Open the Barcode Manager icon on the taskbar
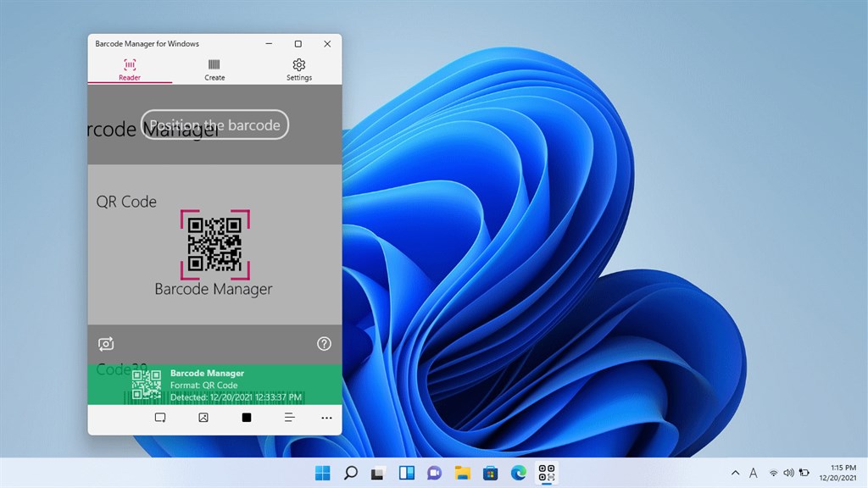The height and width of the screenshot is (488, 868). pos(545,473)
